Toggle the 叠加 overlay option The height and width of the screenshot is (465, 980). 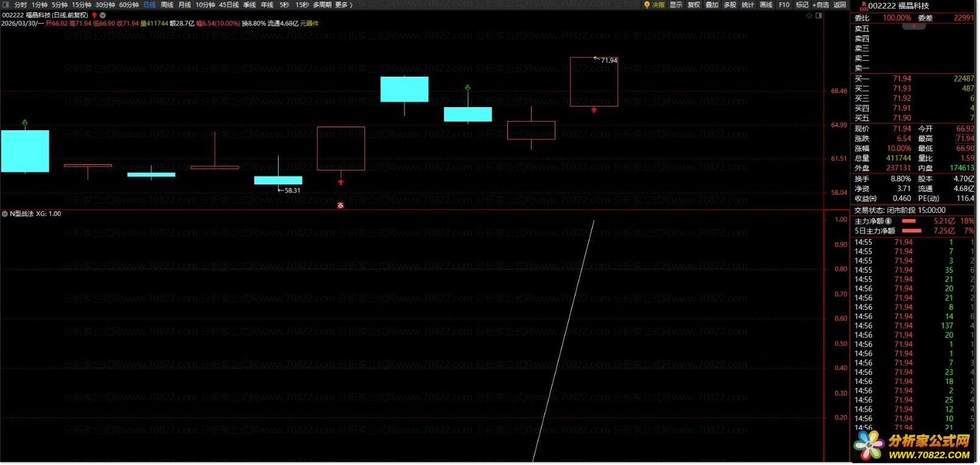(x=712, y=5)
